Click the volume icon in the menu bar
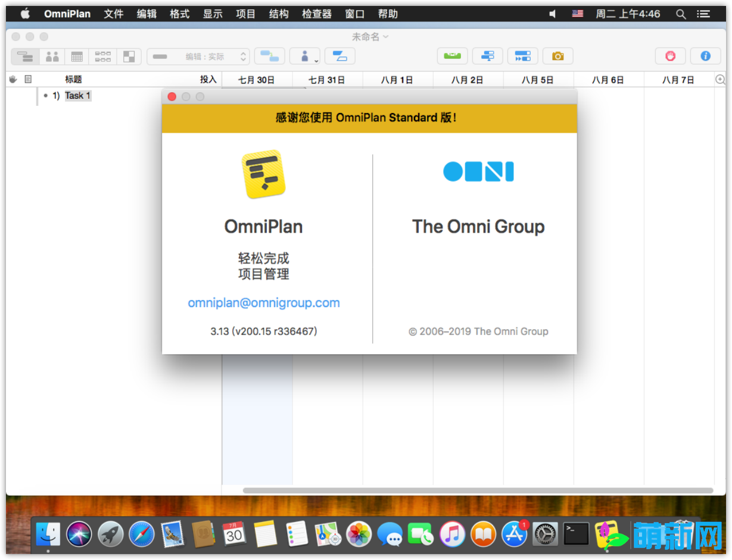The image size is (732, 560). (x=553, y=14)
